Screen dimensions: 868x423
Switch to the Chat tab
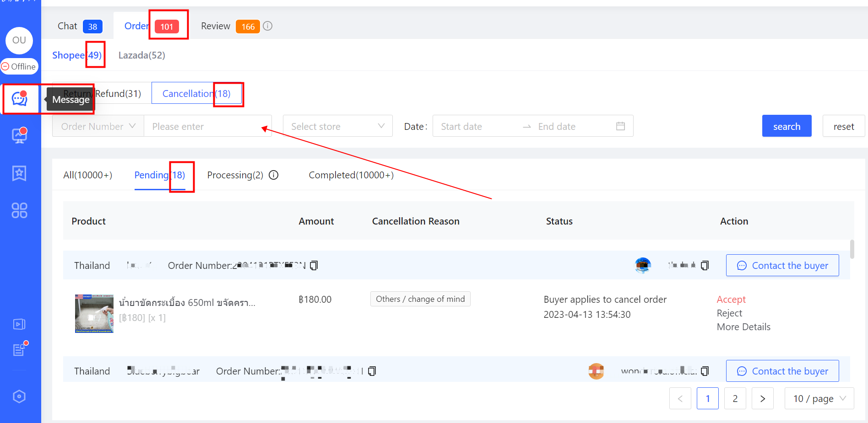click(80, 26)
